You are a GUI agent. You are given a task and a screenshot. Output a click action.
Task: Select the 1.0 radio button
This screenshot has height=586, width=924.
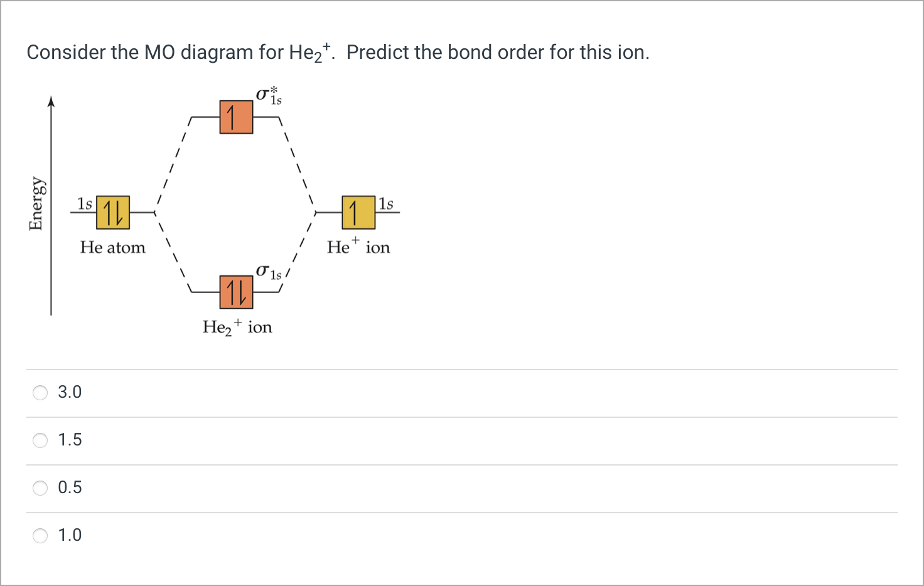pos(40,535)
